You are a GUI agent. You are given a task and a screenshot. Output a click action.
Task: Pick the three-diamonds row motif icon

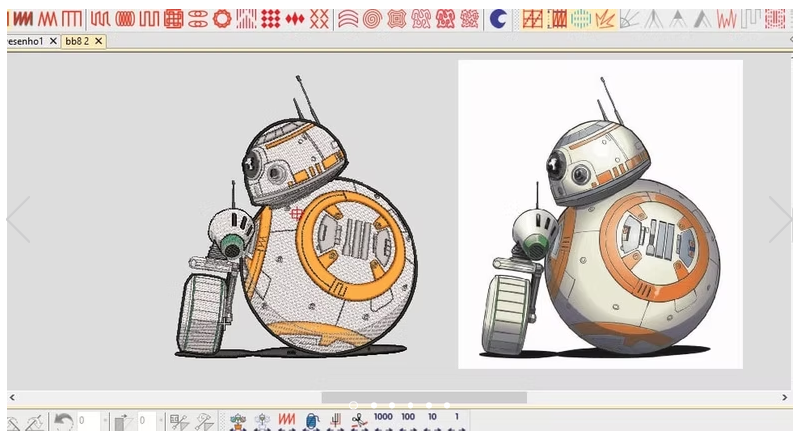pos(295,19)
